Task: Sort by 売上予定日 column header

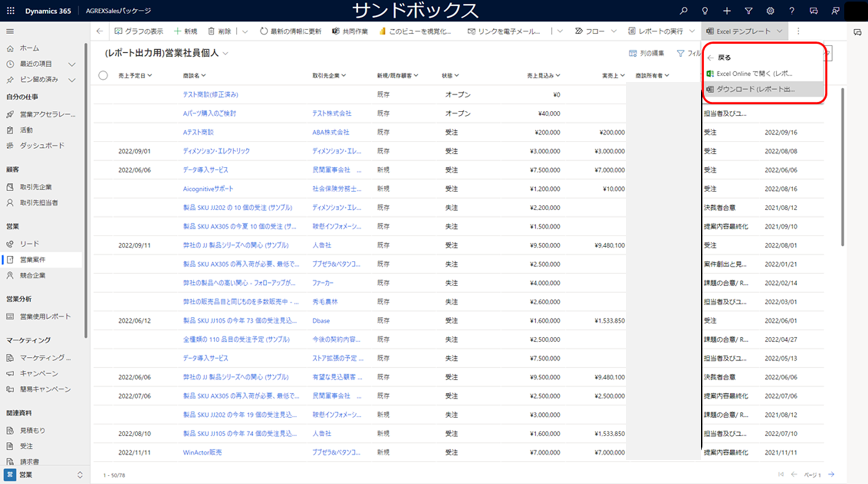Action: pos(135,75)
